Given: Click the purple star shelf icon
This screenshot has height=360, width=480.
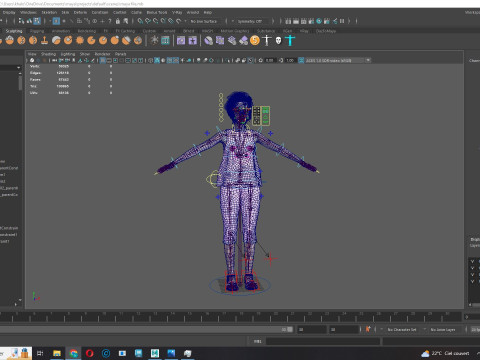Looking at the screenshot, I should click(x=193, y=40).
